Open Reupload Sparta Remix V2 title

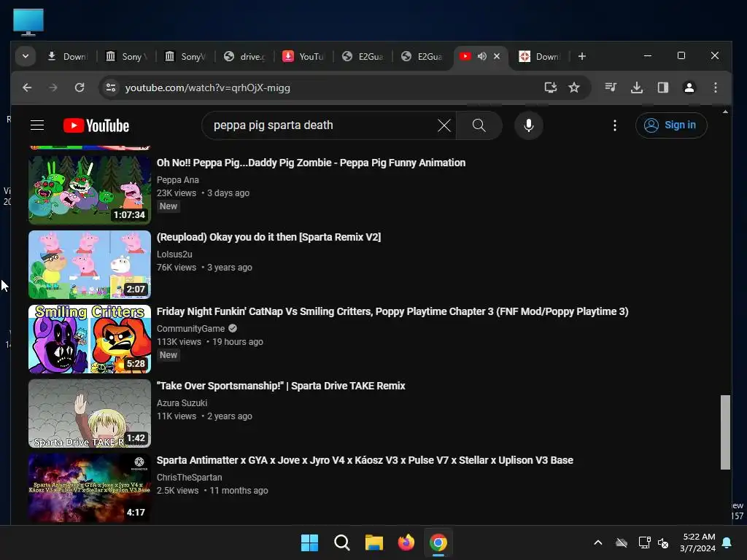click(x=268, y=237)
